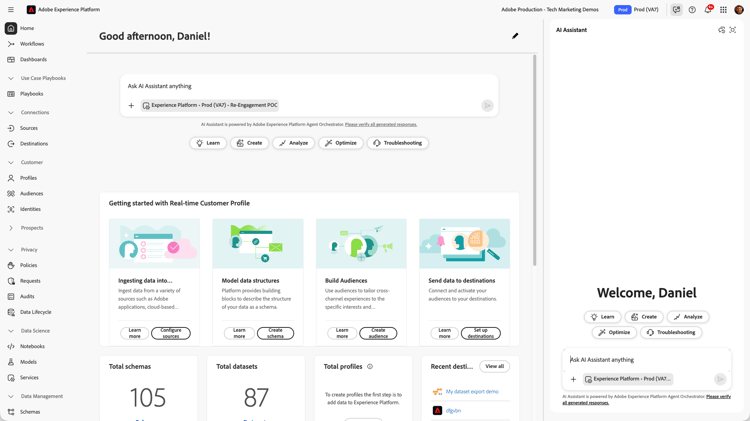The width and height of the screenshot is (750, 421).
Task: Toggle the AI Assistant icon in the header
Action: [x=676, y=10]
